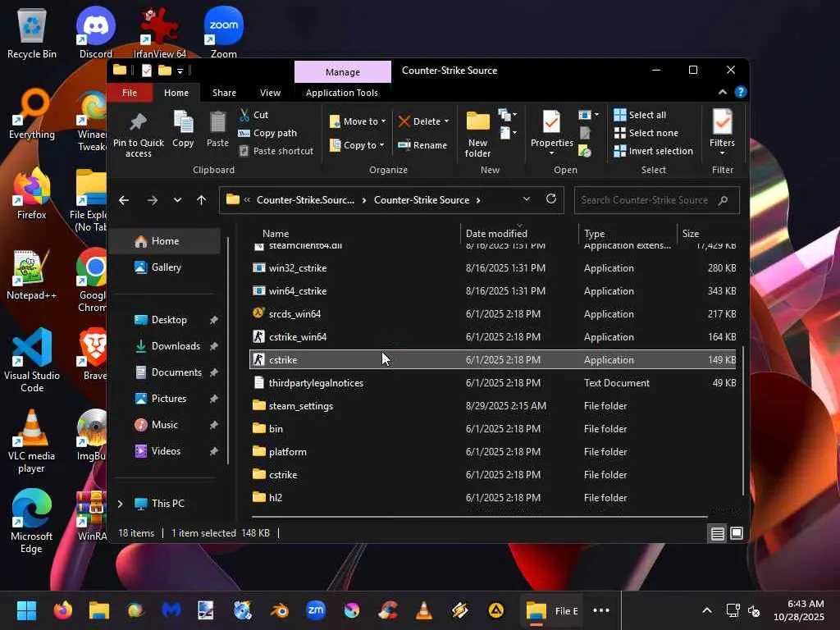Select Gallery in navigation pane
The width and height of the screenshot is (840, 630).
click(167, 267)
